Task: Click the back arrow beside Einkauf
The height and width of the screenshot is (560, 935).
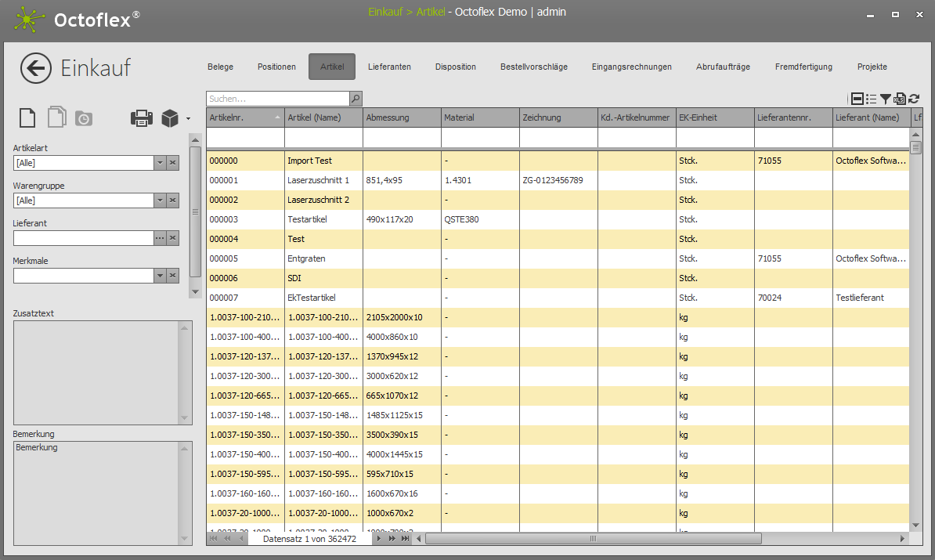Action: [36, 69]
